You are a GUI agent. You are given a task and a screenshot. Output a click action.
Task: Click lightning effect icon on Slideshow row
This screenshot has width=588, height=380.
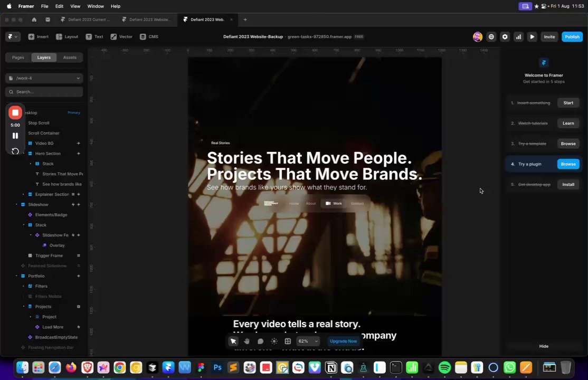pos(73,204)
